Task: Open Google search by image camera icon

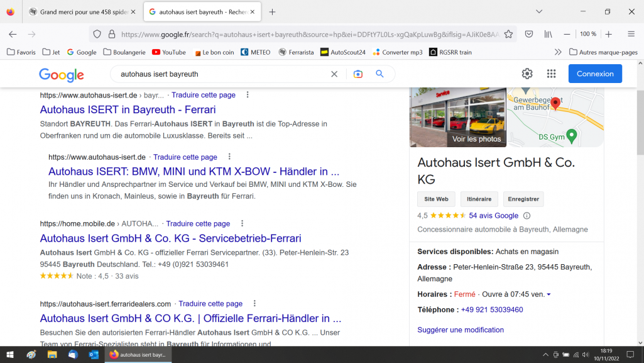Action: (x=357, y=74)
